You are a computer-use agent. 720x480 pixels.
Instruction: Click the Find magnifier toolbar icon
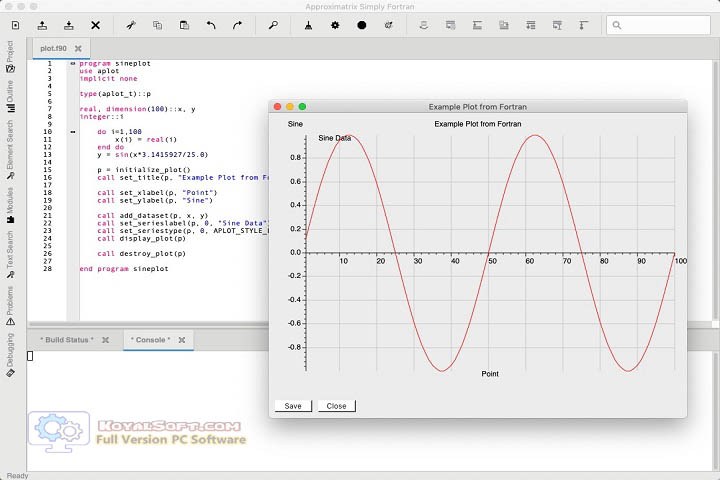point(273,25)
